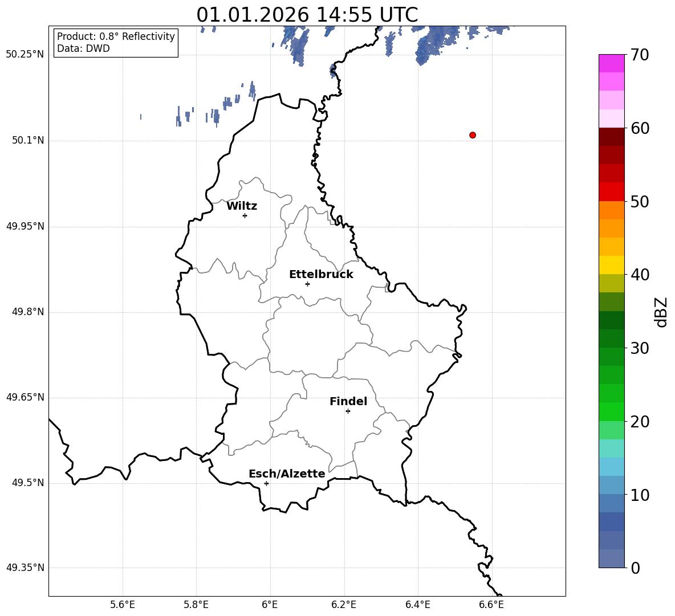Click the 6.6°E longitude label
The image size is (675, 616).
(491, 605)
